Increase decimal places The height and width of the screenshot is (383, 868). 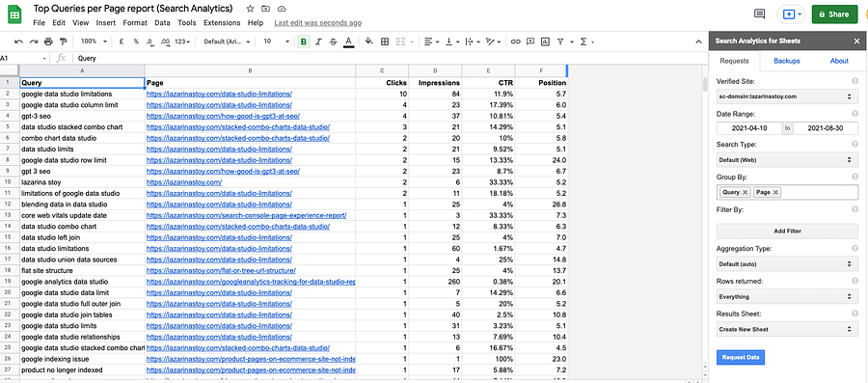pos(164,41)
